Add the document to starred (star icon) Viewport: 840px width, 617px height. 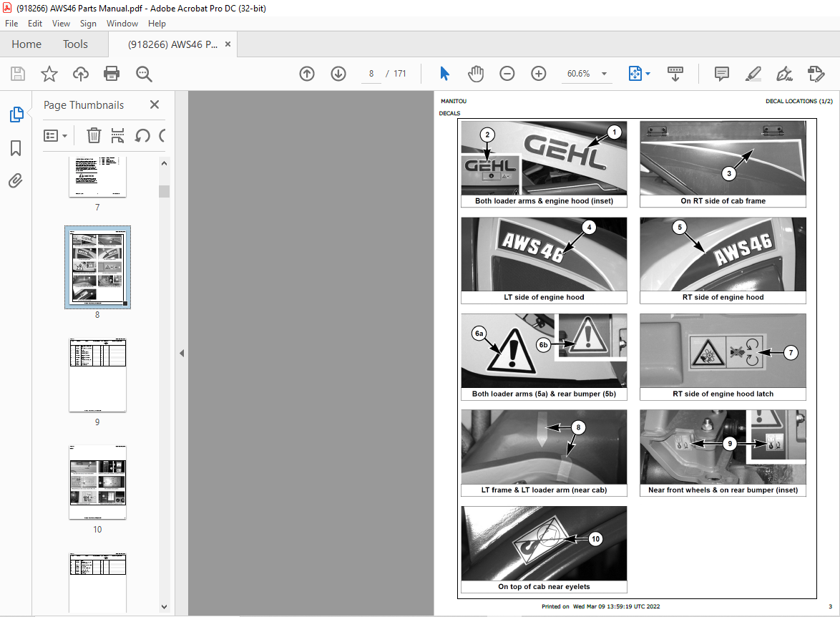[x=49, y=74]
